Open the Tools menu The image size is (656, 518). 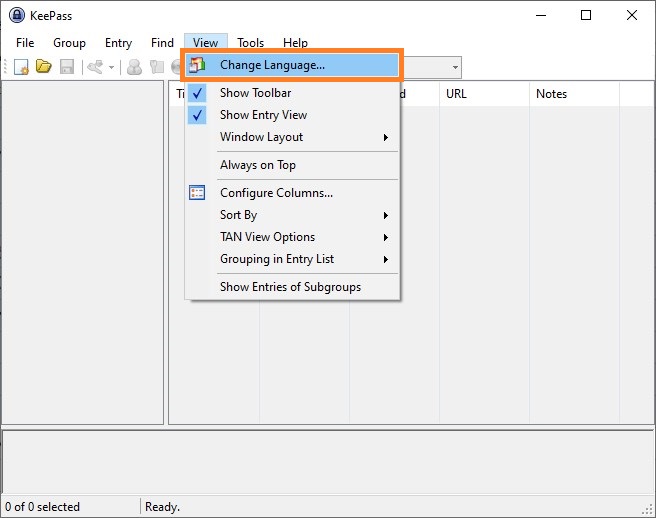coord(251,43)
